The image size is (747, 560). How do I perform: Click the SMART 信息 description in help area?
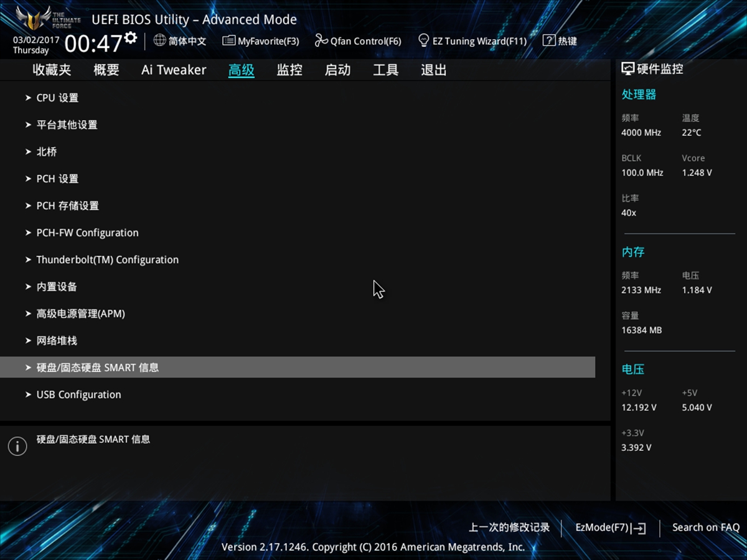coord(93,439)
